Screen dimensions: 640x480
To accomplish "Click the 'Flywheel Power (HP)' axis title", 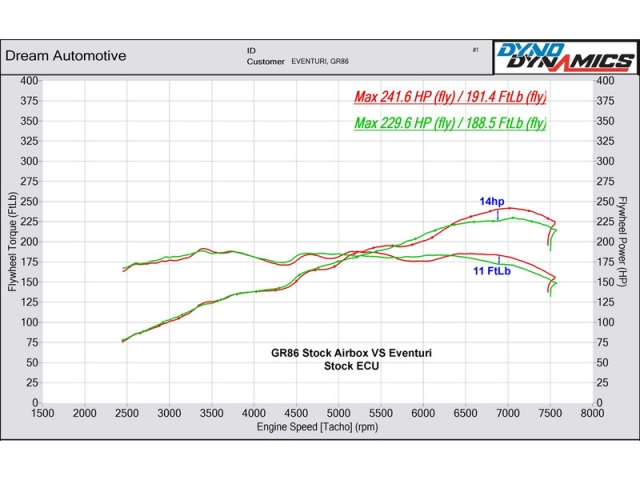I will pyautogui.click(x=622, y=242).
